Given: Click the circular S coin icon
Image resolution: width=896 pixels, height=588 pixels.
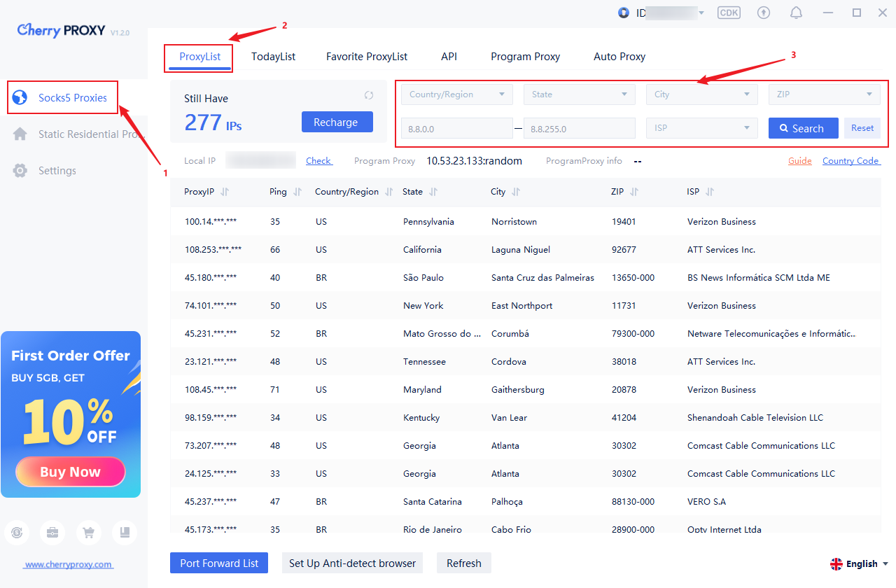Looking at the screenshot, I should (x=17, y=533).
